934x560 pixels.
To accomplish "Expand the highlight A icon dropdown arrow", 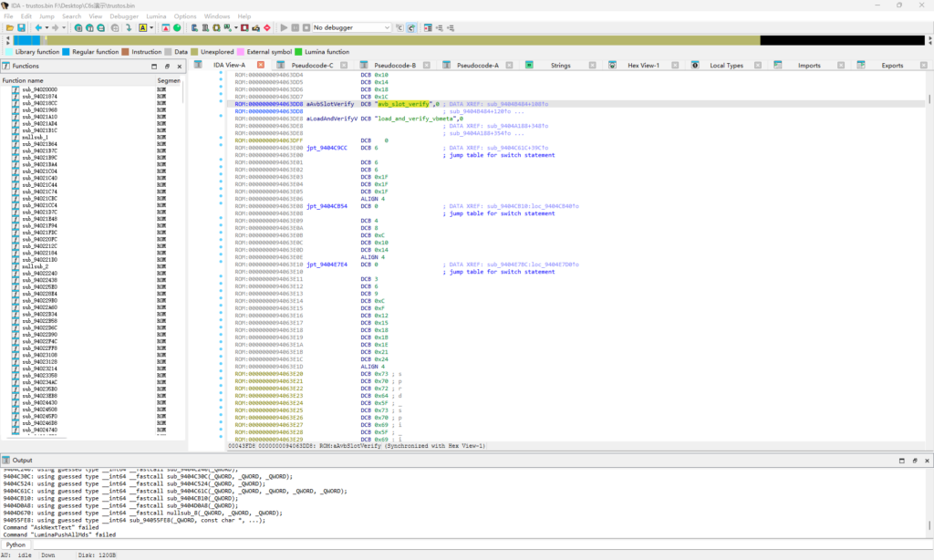I will 151,28.
